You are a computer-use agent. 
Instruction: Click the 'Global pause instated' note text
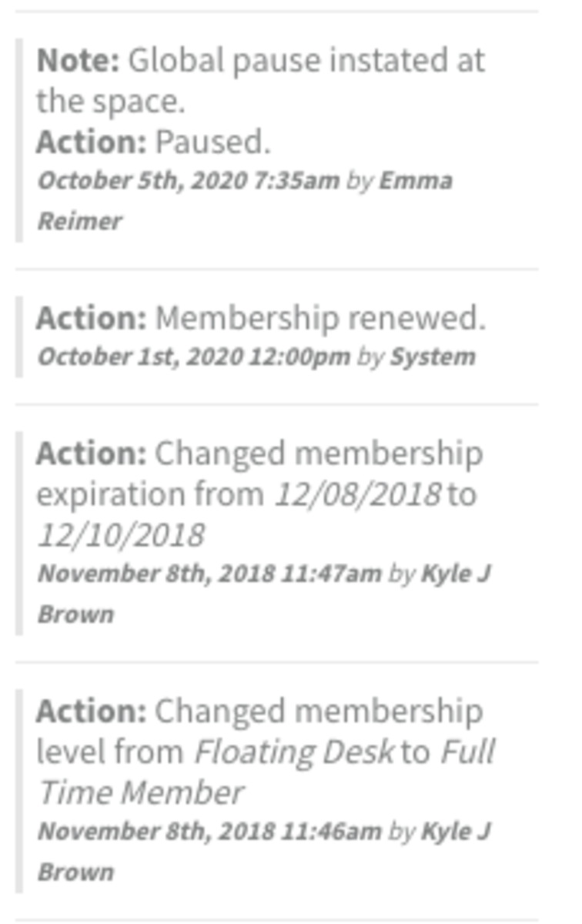260,79
